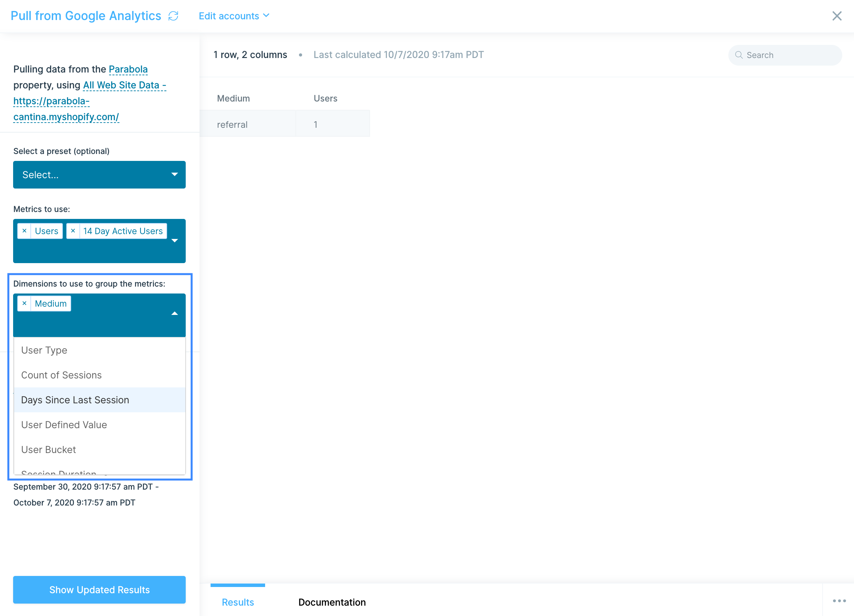Open the three-dot more options menu
This screenshot has width=854, height=616.
(x=839, y=600)
